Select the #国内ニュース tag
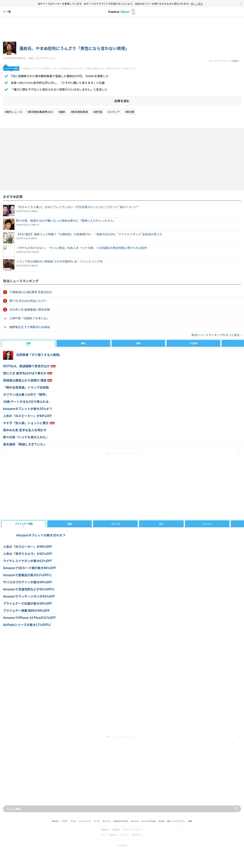The width and height of the screenshot is (244, 868). [13, 112]
